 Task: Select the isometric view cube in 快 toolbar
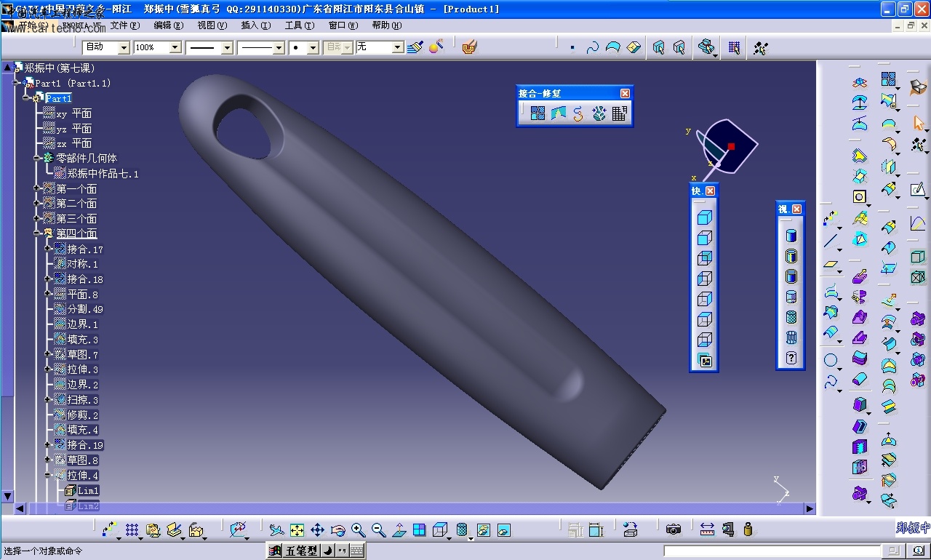point(704,217)
